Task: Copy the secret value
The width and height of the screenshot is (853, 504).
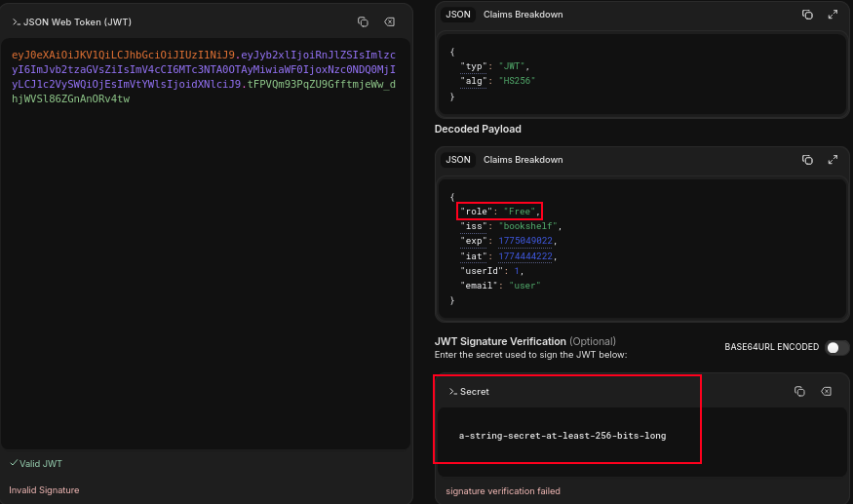Action: [799, 391]
